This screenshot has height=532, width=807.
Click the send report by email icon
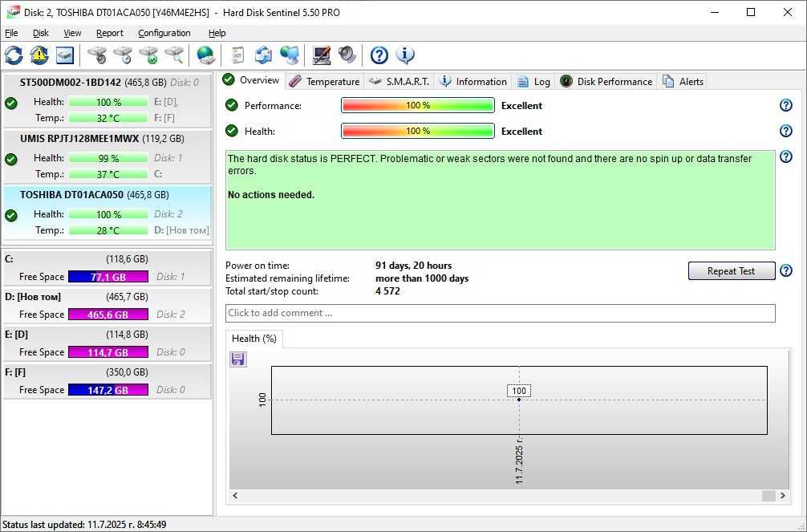[263, 55]
